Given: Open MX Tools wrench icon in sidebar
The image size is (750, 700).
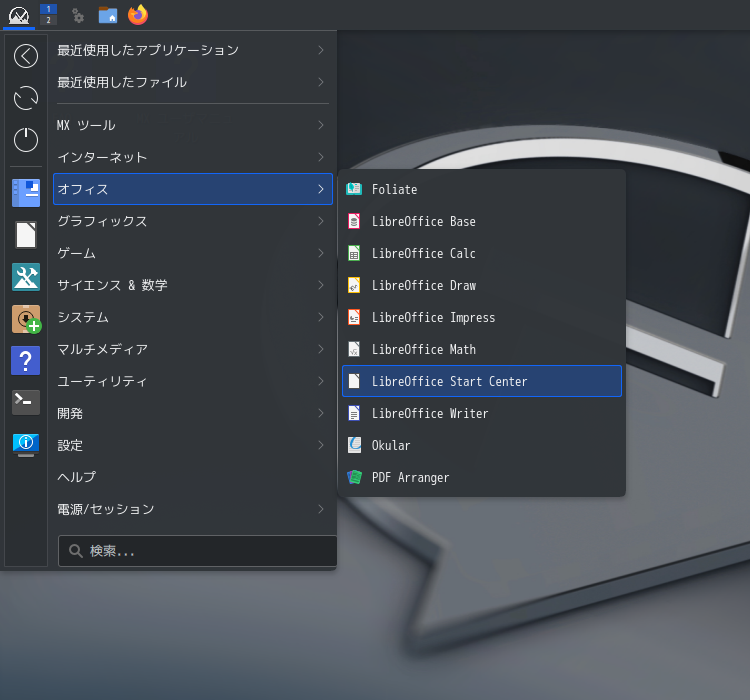Looking at the screenshot, I should pos(26,277).
